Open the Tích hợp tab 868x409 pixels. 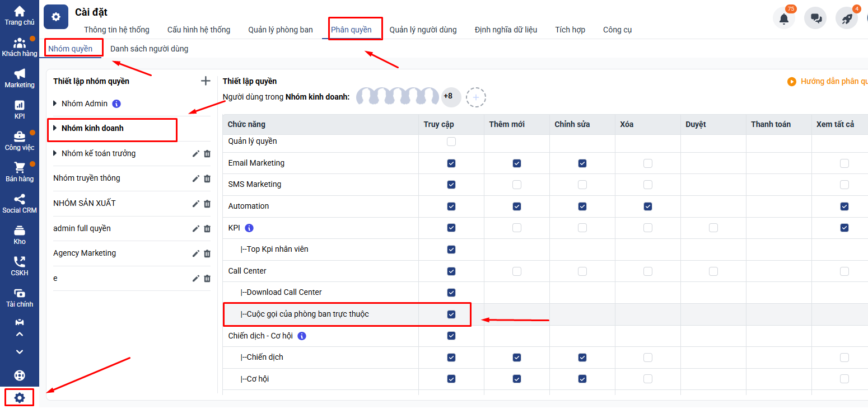click(x=570, y=30)
